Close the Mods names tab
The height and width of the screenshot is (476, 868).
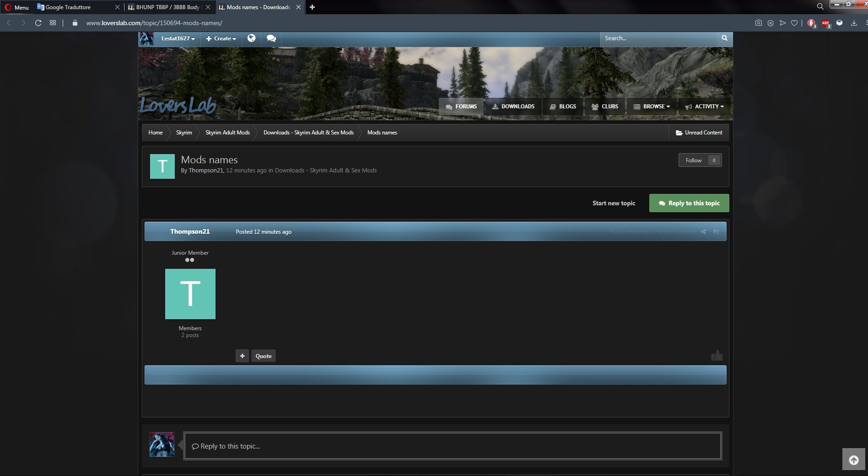point(298,7)
